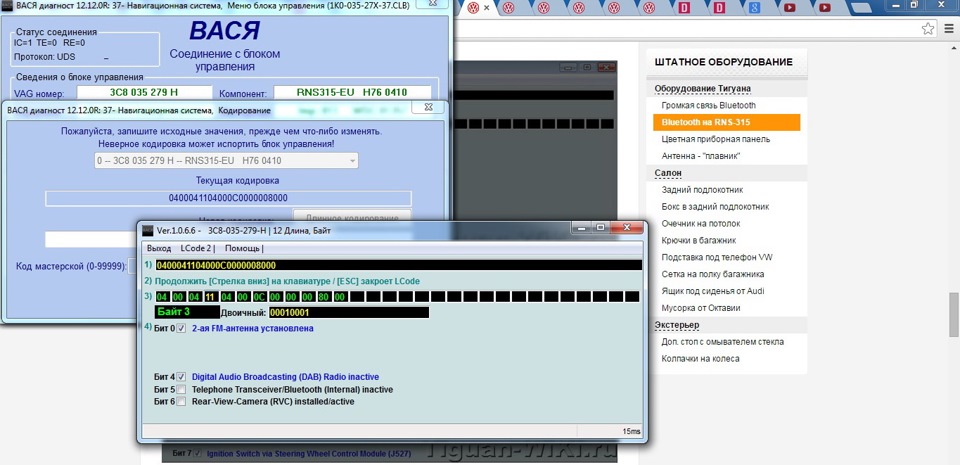Select the byte cell 0C in LCode
The width and height of the screenshot is (960, 465).
coord(258,297)
